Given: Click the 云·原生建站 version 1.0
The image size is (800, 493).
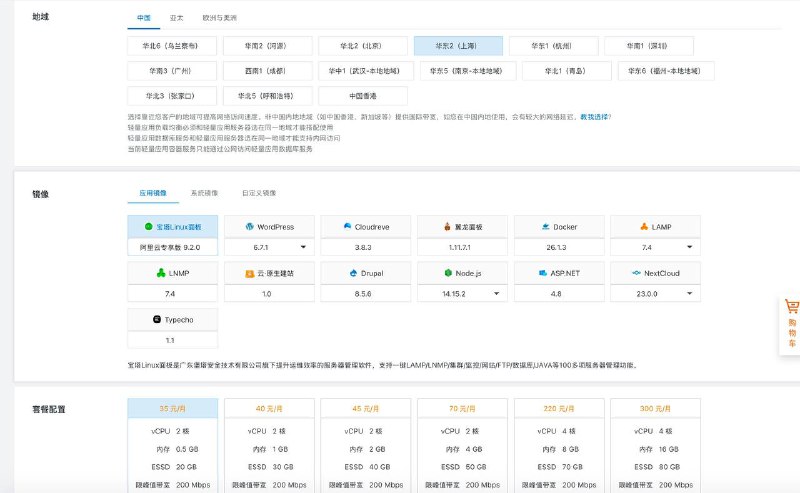Looking at the screenshot, I should click(269, 293).
